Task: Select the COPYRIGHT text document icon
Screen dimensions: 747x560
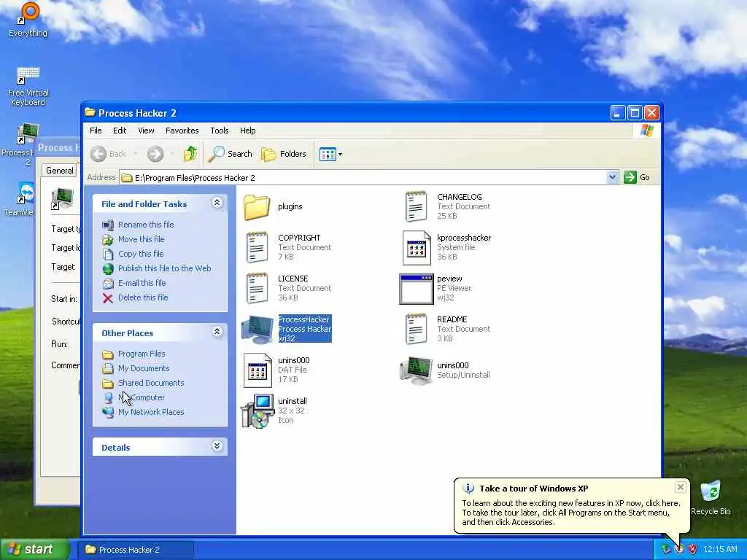Action: tap(257, 248)
